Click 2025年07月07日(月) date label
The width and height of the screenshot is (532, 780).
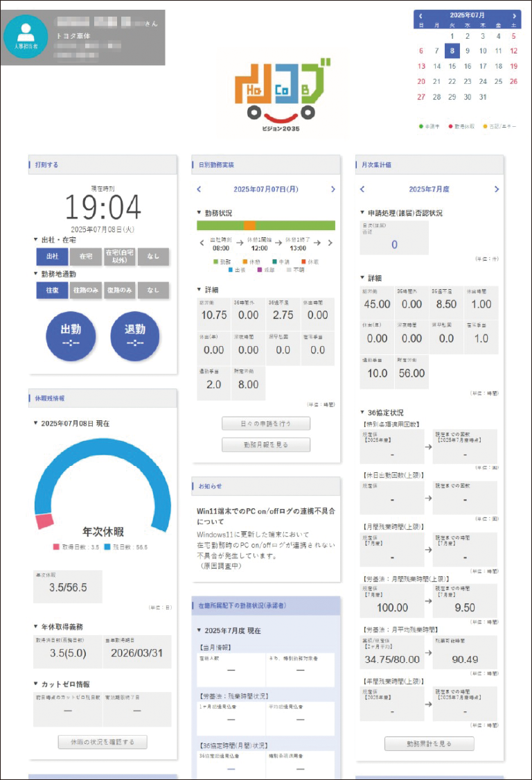[x=266, y=189]
